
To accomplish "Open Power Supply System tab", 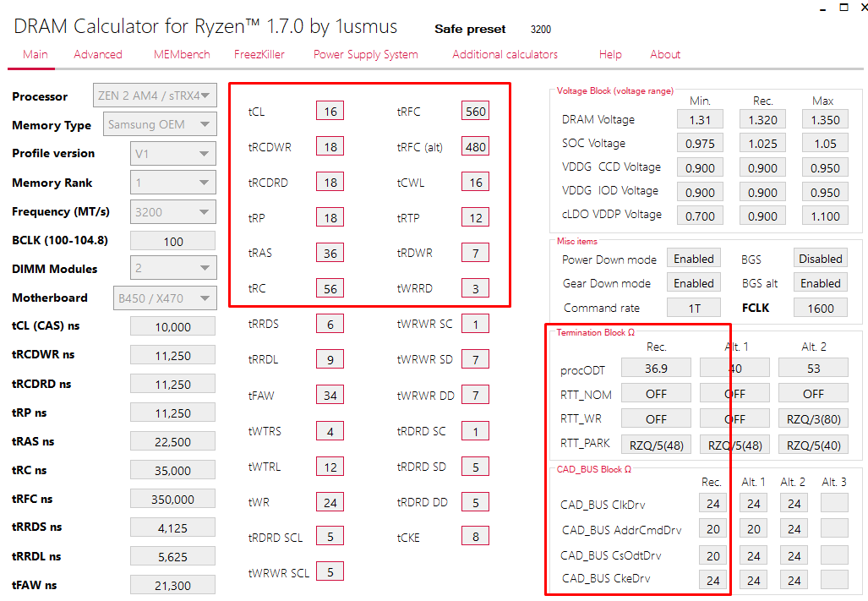I will (x=365, y=54).
